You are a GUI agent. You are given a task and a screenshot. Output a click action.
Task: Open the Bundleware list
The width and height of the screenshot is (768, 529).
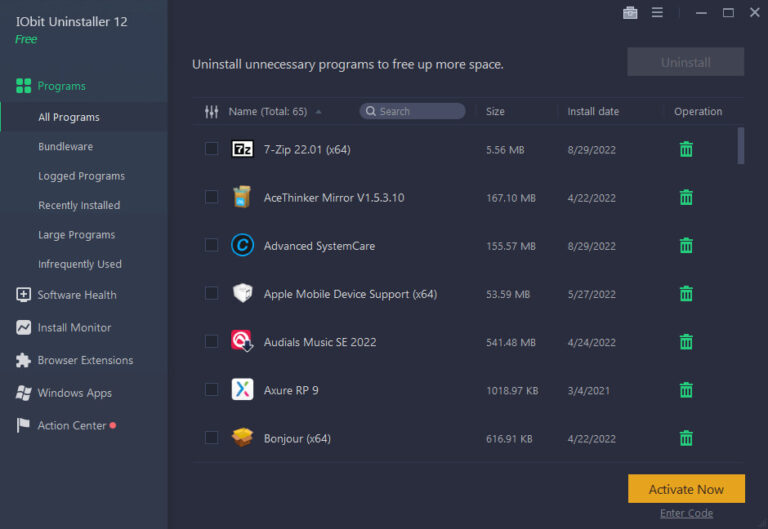pyautogui.click(x=65, y=147)
